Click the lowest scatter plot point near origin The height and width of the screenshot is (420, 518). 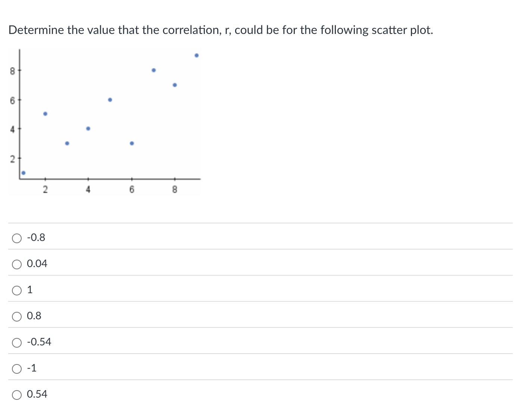(23, 173)
